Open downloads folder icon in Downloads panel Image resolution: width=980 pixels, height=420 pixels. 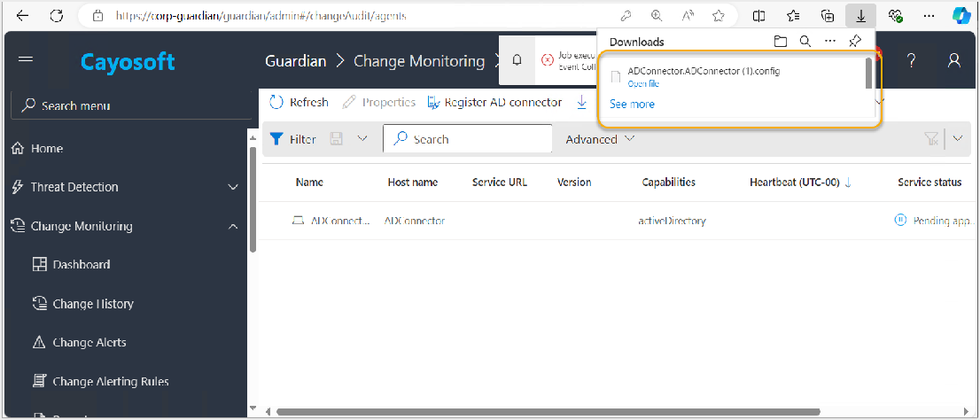coord(780,42)
